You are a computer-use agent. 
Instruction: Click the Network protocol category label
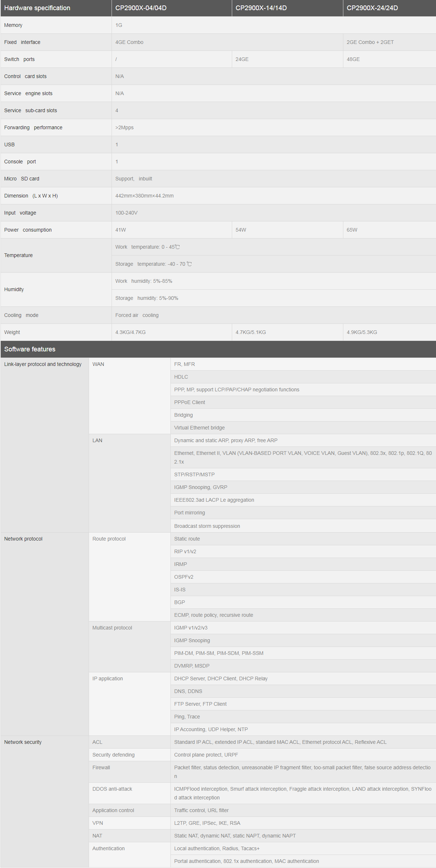click(23, 539)
